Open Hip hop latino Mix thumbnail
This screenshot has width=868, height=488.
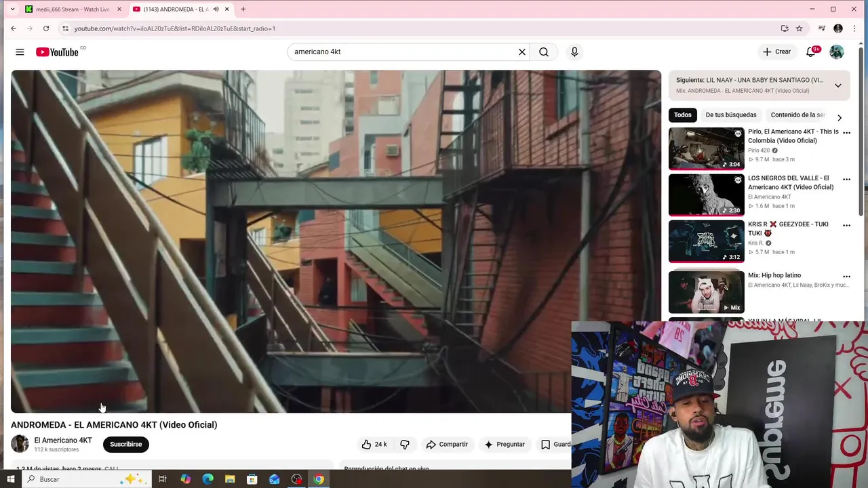pos(707,292)
